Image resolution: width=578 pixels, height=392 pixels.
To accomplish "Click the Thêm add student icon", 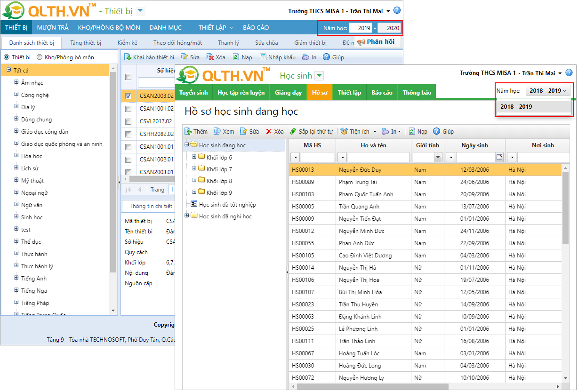I will (188, 132).
